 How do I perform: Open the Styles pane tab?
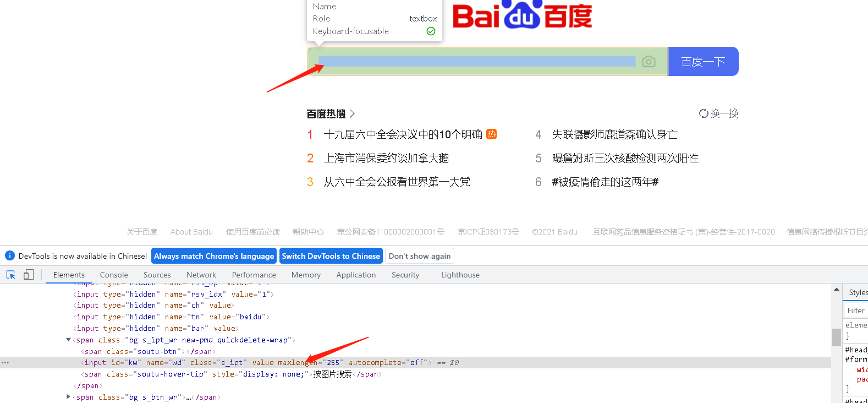pos(858,292)
